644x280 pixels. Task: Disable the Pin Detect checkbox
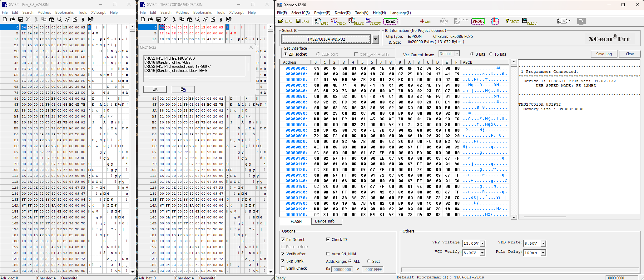tap(283, 239)
